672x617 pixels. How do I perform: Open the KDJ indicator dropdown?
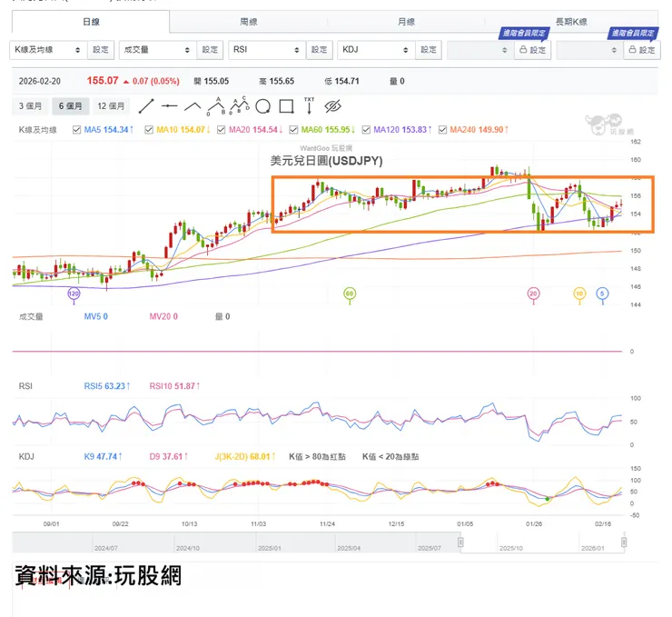[376, 50]
